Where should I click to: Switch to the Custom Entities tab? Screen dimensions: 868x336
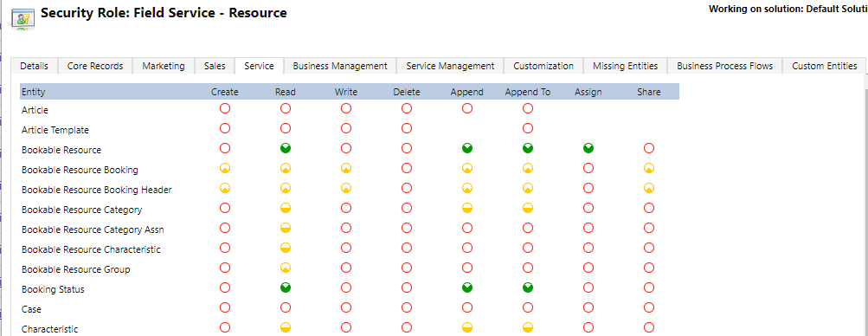(824, 66)
